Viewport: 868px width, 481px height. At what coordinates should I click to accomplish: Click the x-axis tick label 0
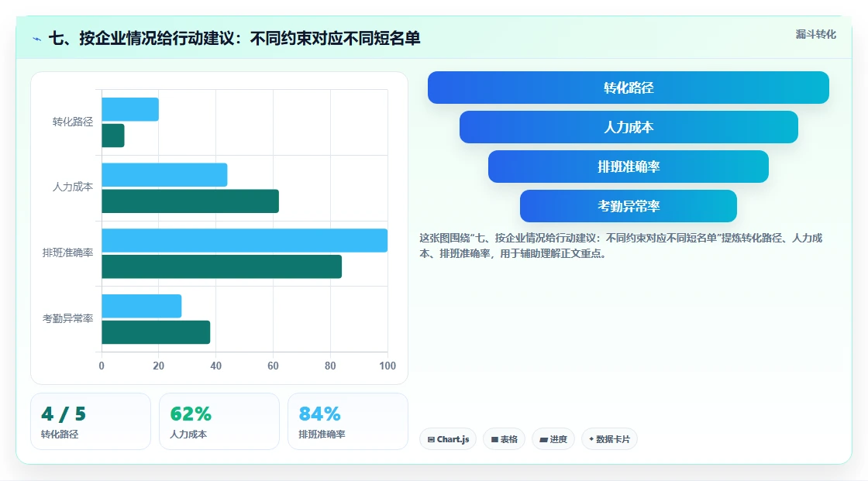click(102, 366)
